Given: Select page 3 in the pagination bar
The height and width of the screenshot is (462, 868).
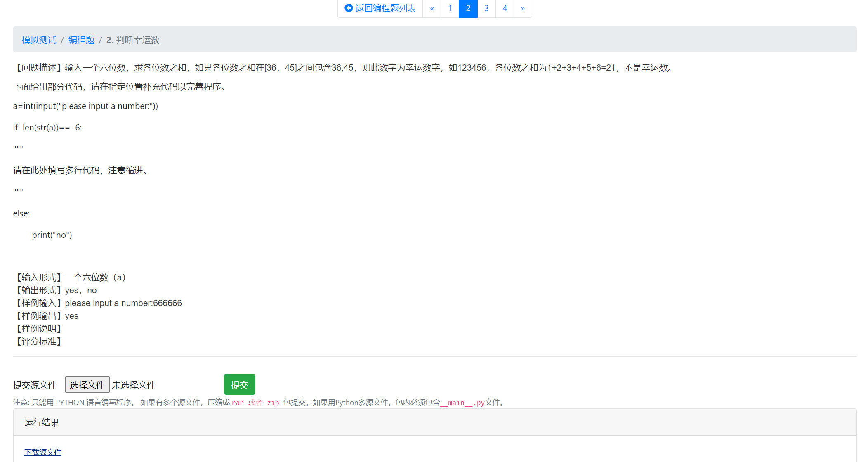Looking at the screenshot, I should pos(486,8).
